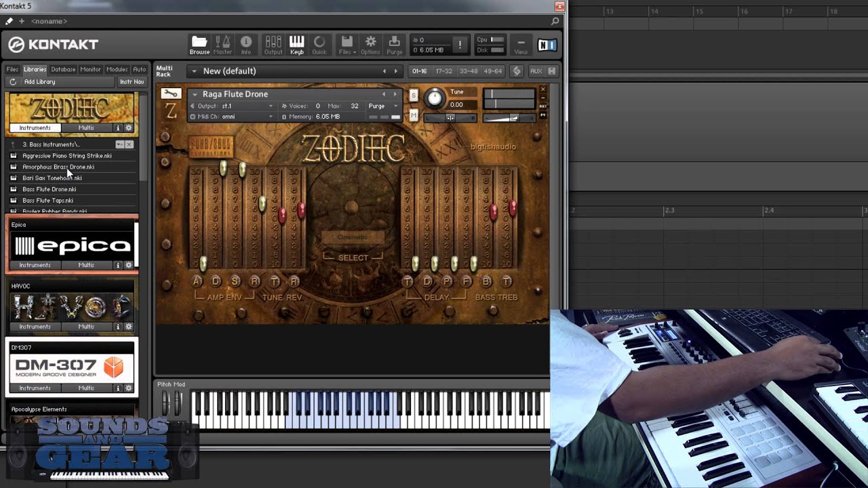Viewport: 868px width, 488px height.
Task: Switch to the Files tab
Action: [12, 69]
